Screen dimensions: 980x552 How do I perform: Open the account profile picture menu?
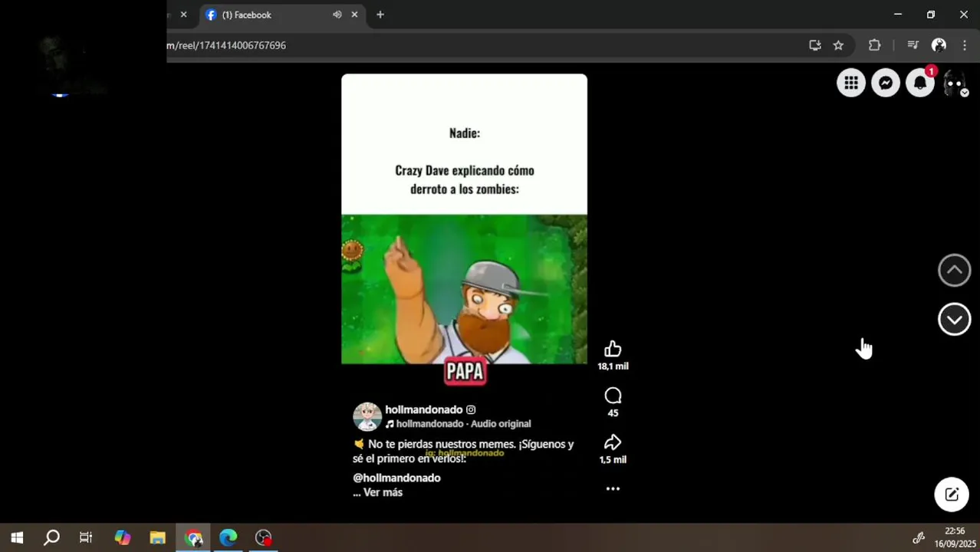tap(955, 83)
